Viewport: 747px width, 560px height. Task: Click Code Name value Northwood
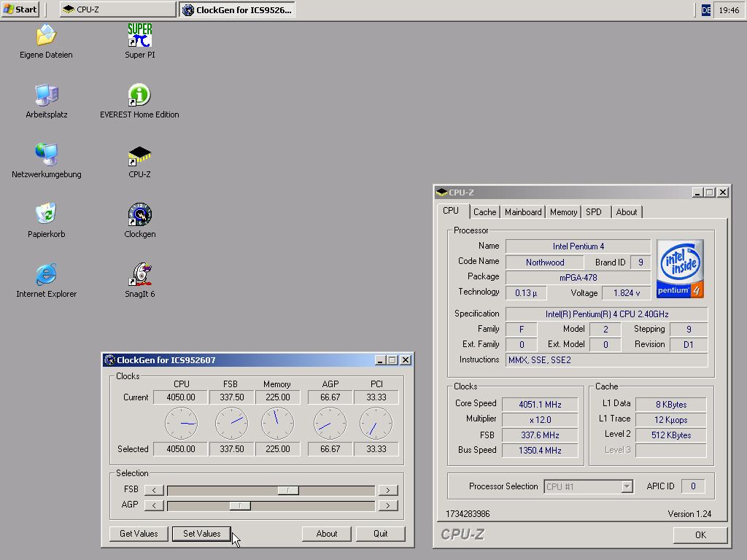[x=544, y=262]
